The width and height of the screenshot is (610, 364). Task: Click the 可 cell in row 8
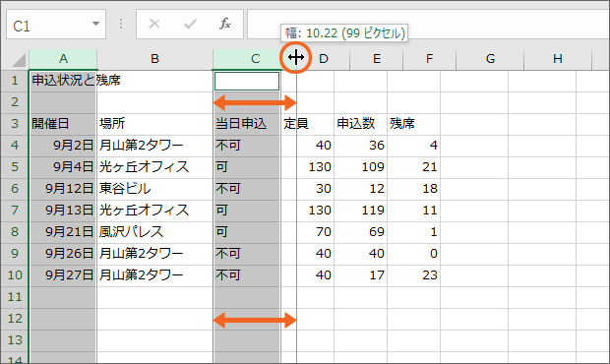coord(247,232)
